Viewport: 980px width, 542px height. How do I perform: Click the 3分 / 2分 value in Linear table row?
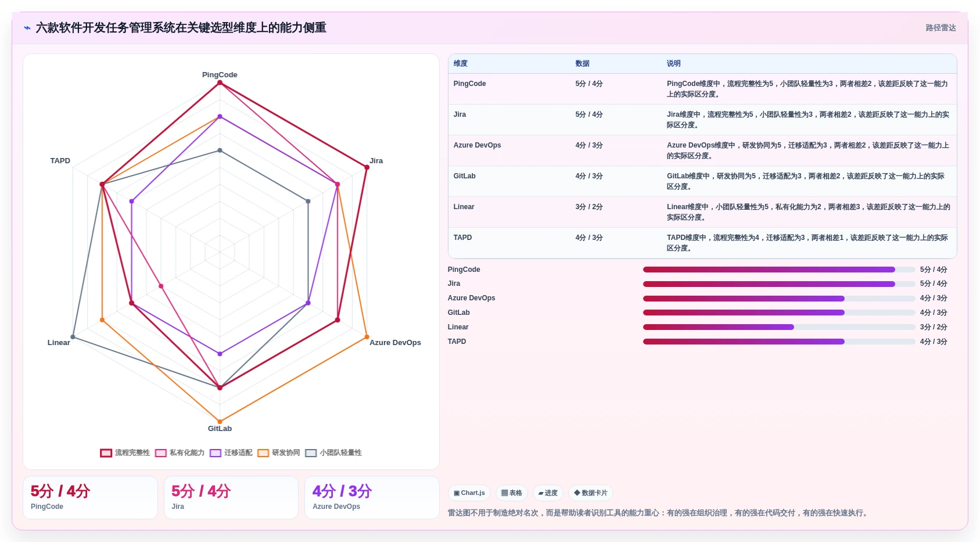[589, 207]
